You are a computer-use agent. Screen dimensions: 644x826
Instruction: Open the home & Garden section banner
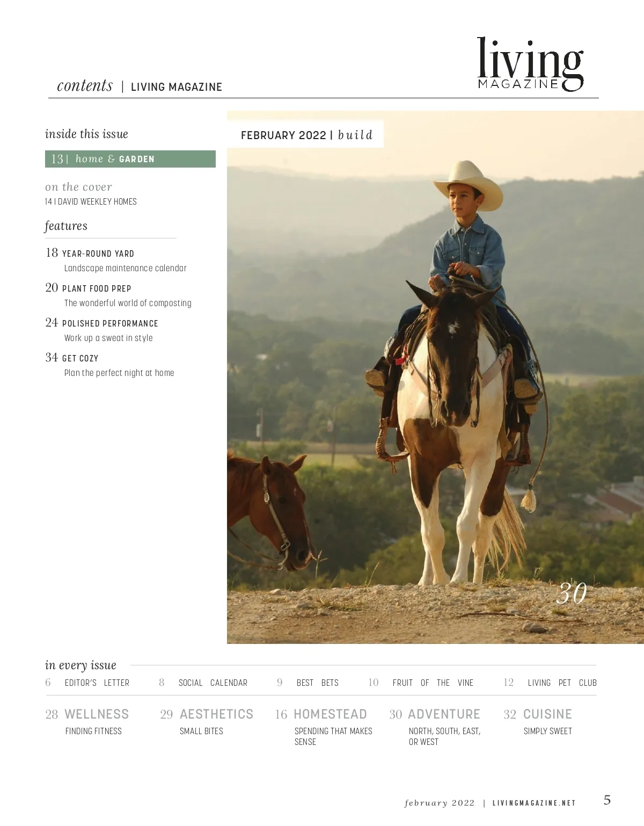coord(130,159)
